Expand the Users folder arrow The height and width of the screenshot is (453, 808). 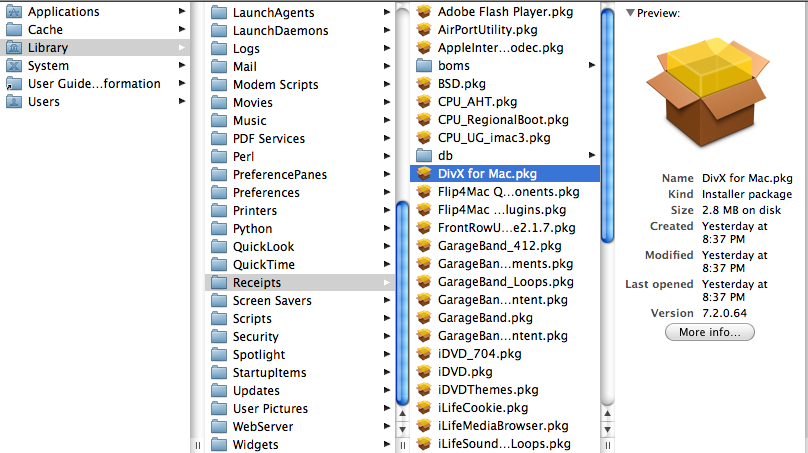tap(181, 101)
